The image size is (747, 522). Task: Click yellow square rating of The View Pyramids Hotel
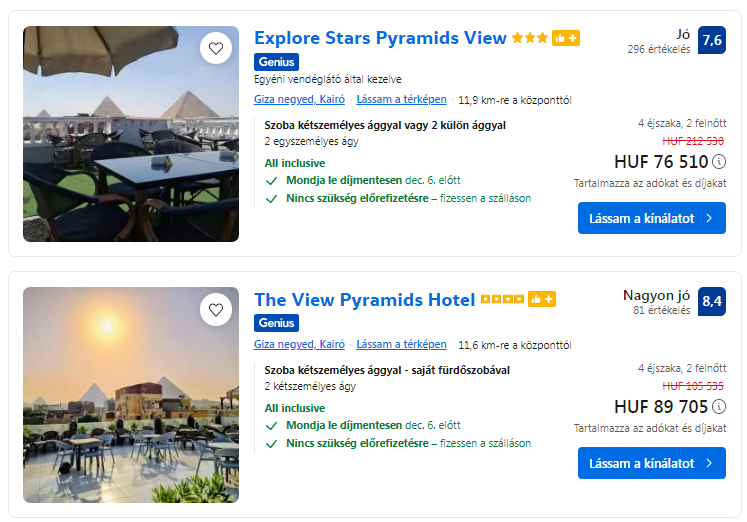point(502,300)
